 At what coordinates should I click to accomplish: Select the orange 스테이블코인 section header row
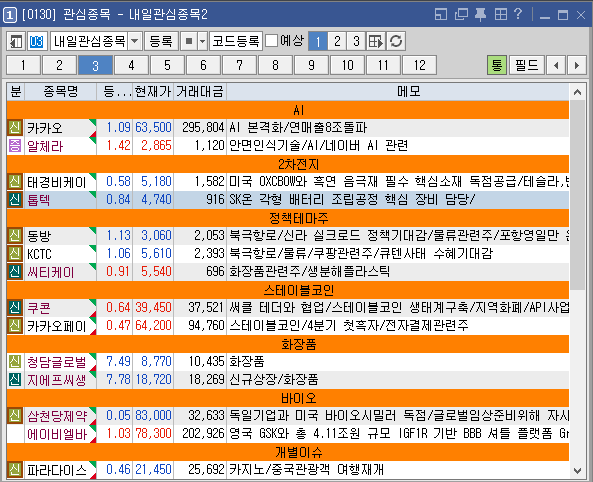point(288,290)
